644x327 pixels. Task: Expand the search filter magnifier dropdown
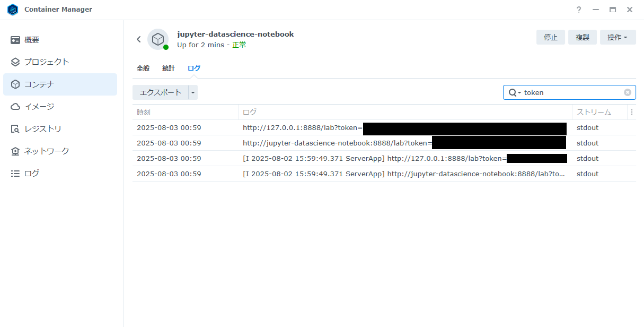click(515, 92)
